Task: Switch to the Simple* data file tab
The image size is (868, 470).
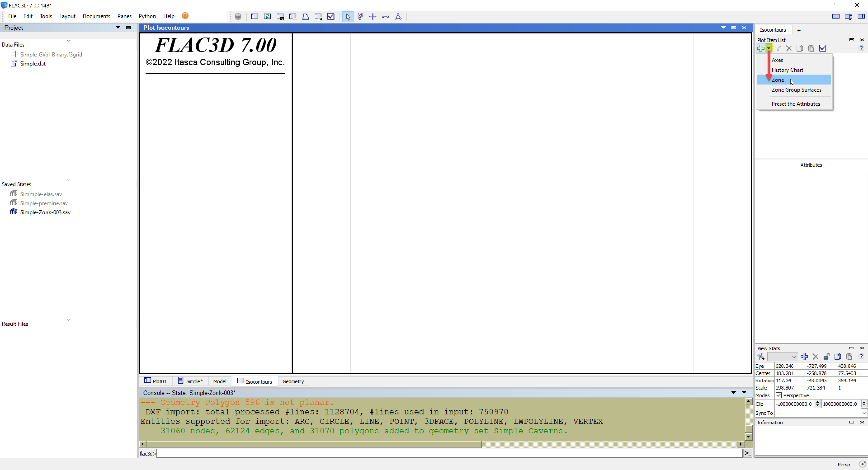Action: [x=190, y=381]
